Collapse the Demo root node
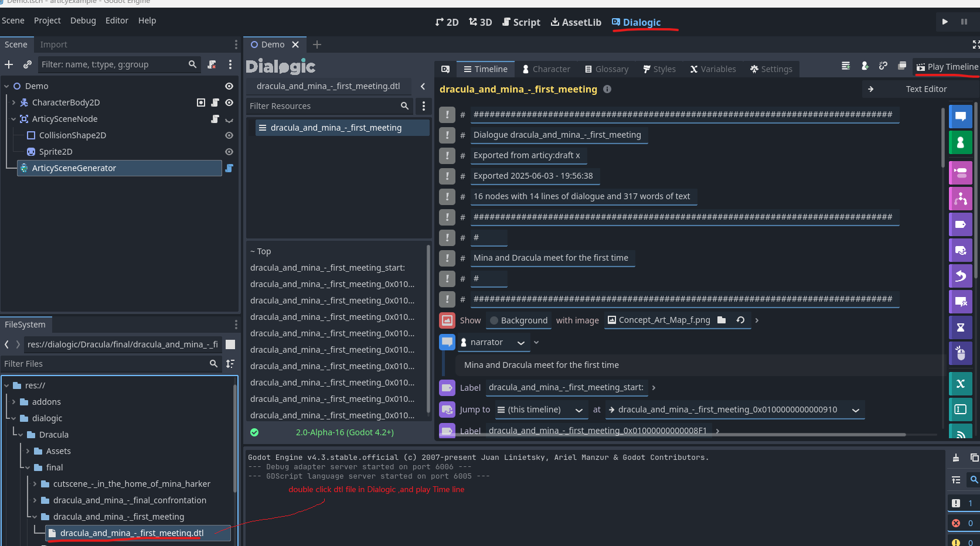Viewport: 980px width, 546px height. point(6,86)
